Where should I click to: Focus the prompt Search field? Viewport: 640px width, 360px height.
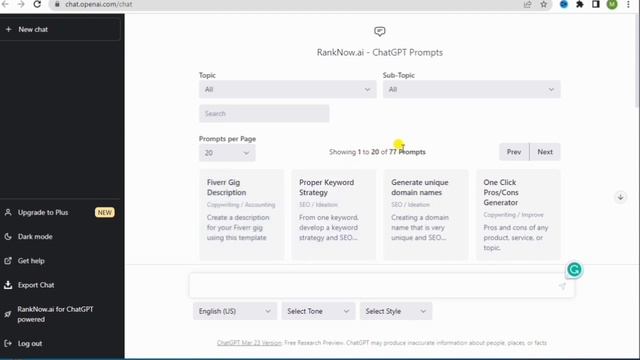point(264,113)
